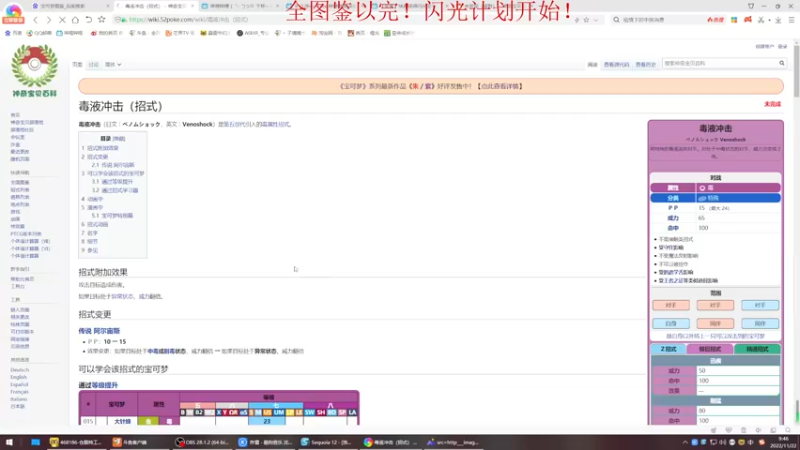Open the colorful apps grid extension icon
The image size is (800, 450).
[734, 20]
